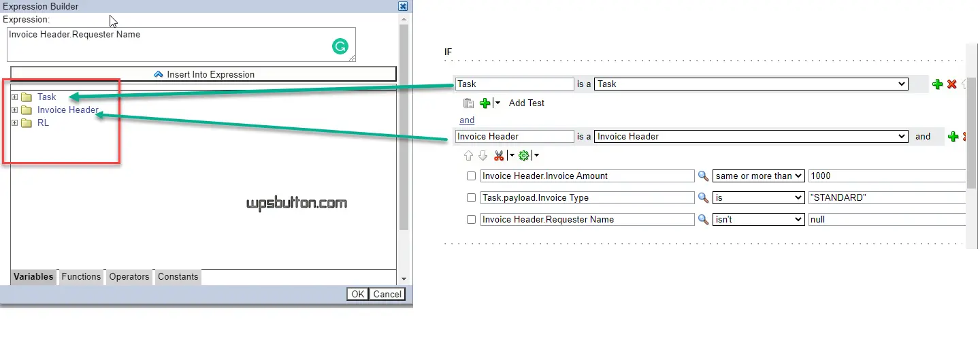
Task: Click the green plus on Task pattern row
Action: 937,84
